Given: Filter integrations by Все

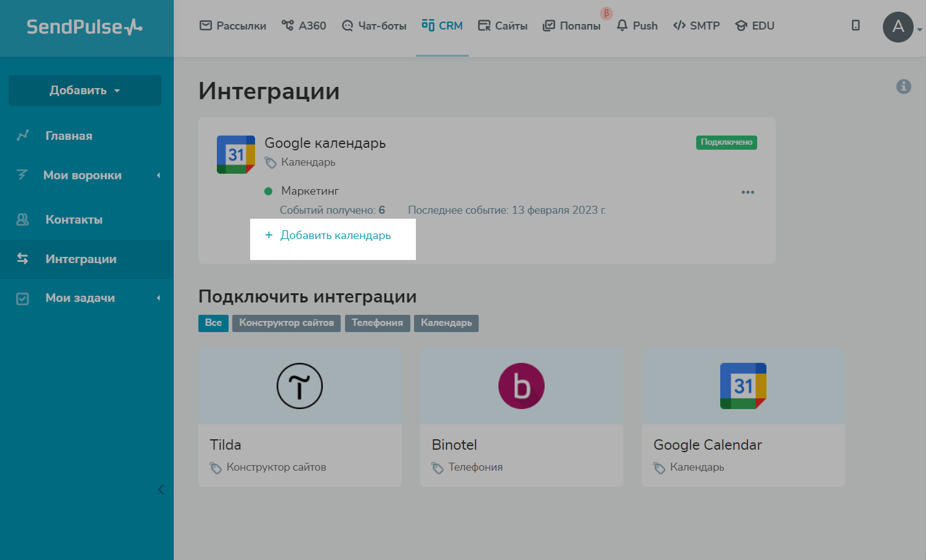Looking at the screenshot, I should (213, 323).
